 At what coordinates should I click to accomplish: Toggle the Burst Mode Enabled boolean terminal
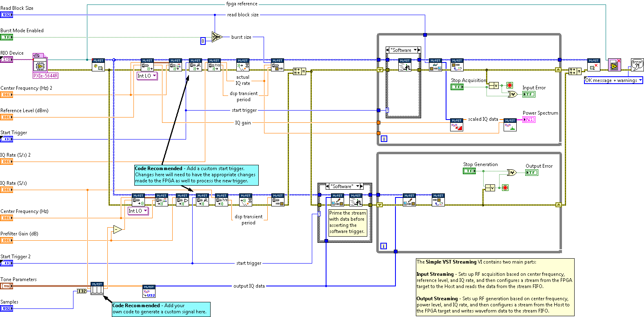tap(7, 37)
